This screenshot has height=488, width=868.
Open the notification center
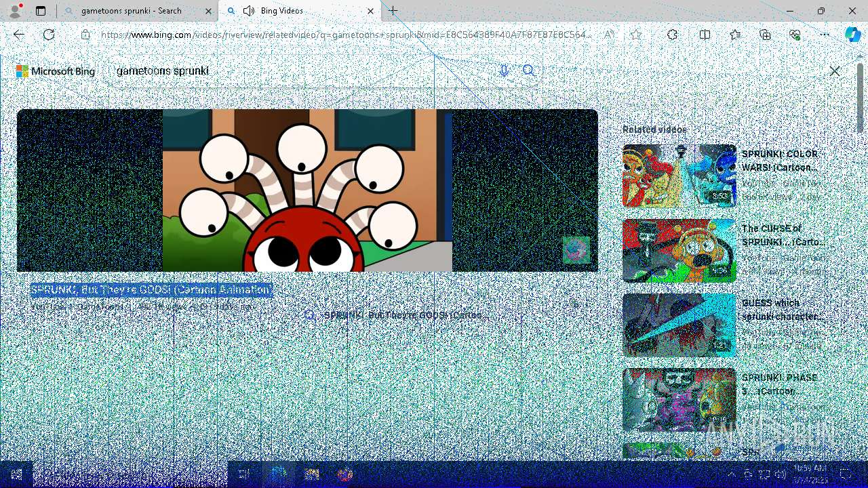click(x=846, y=474)
